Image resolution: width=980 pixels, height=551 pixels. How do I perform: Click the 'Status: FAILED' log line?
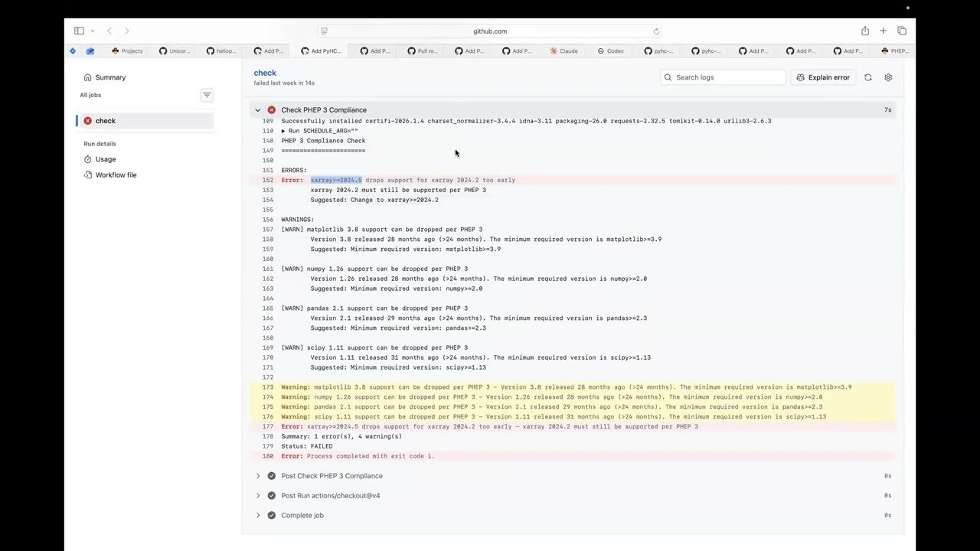click(307, 447)
